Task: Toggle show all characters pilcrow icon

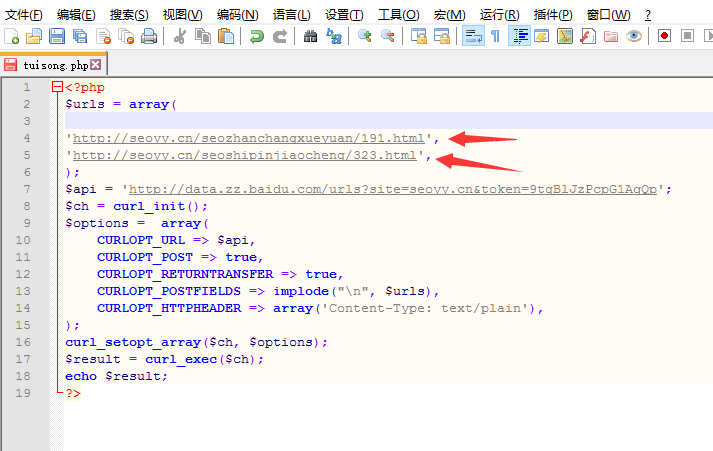Action: point(495,37)
